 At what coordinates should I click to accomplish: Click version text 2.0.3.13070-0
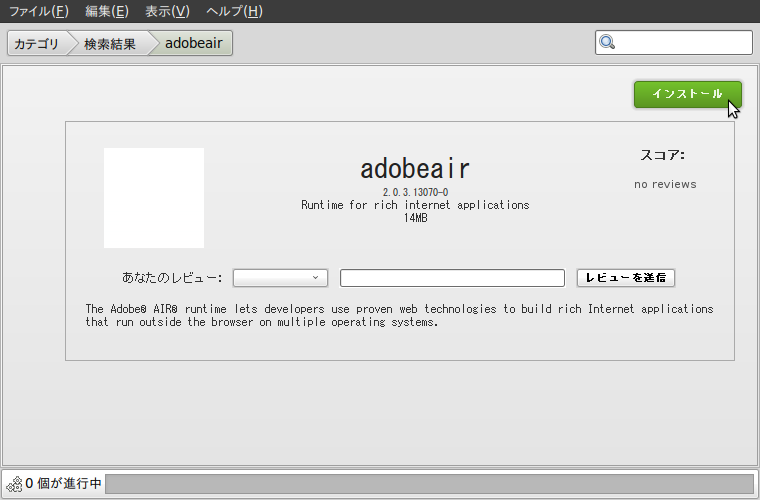coord(415,192)
